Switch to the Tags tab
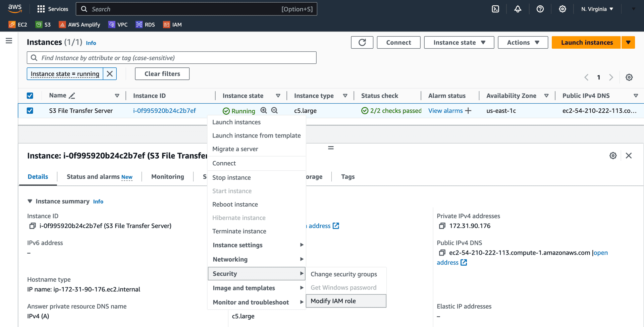This screenshot has width=644, height=327. pos(348,177)
